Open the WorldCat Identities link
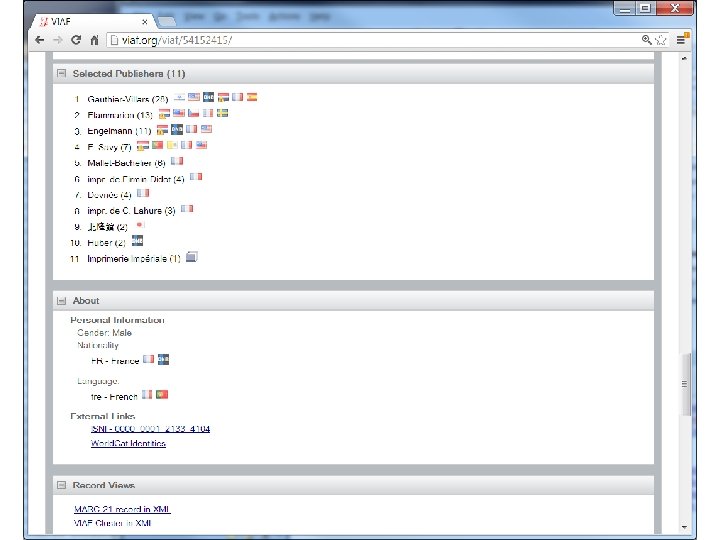This screenshot has height=540, width=720. click(x=128, y=443)
